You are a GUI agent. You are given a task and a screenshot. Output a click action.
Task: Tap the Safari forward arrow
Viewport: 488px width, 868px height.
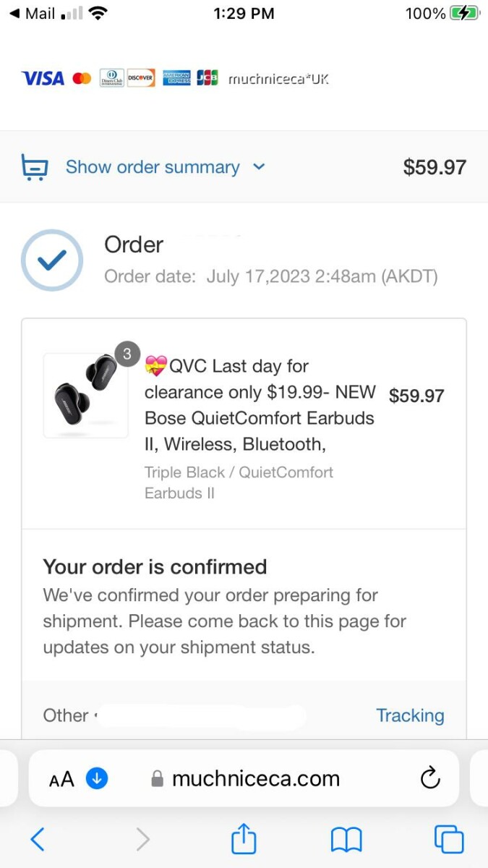[143, 839]
